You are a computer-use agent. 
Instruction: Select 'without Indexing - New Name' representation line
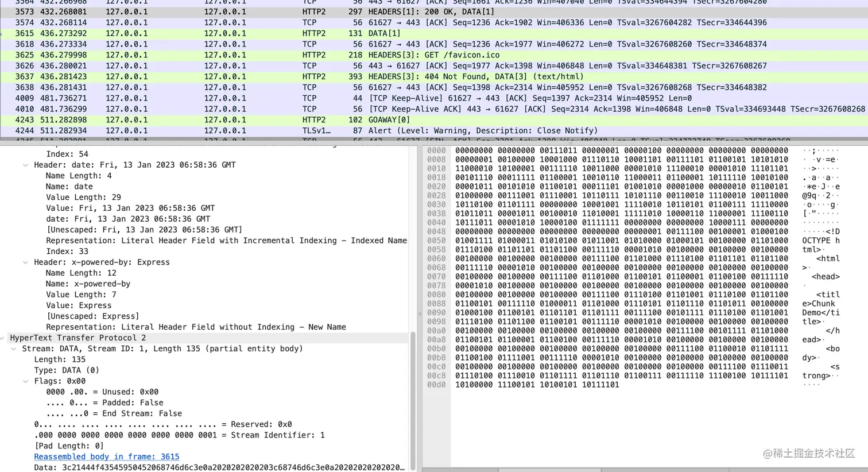click(x=196, y=327)
